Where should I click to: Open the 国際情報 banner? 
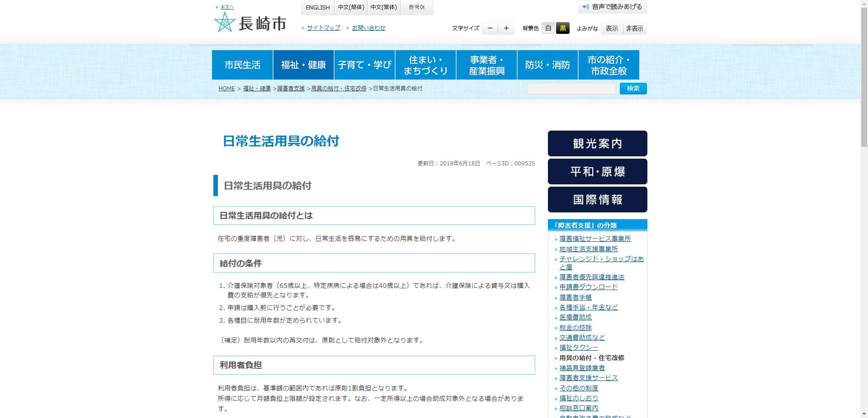click(597, 199)
